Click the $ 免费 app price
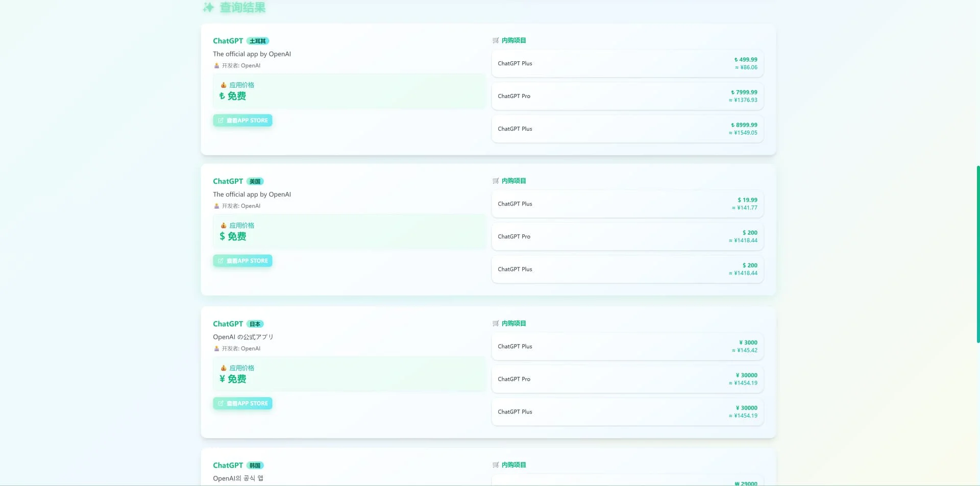Image resolution: width=980 pixels, height=486 pixels. pyautogui.click(x=233, y=236)
